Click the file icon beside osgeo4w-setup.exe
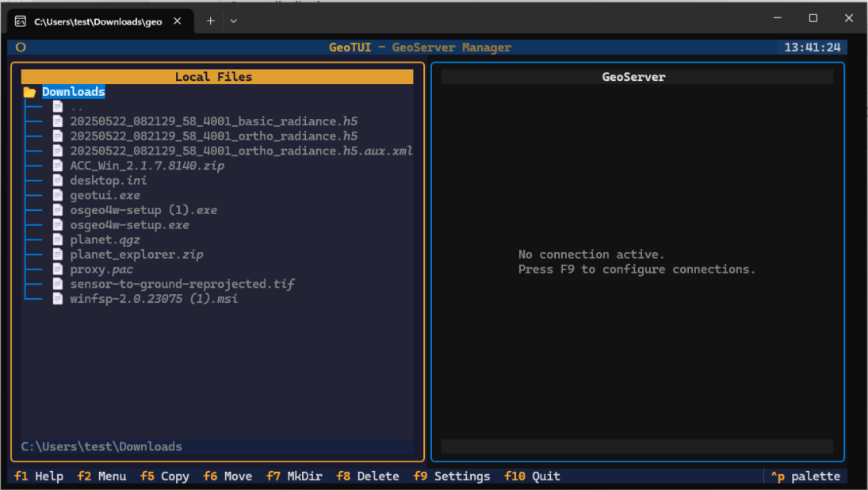 pos(58,225)
